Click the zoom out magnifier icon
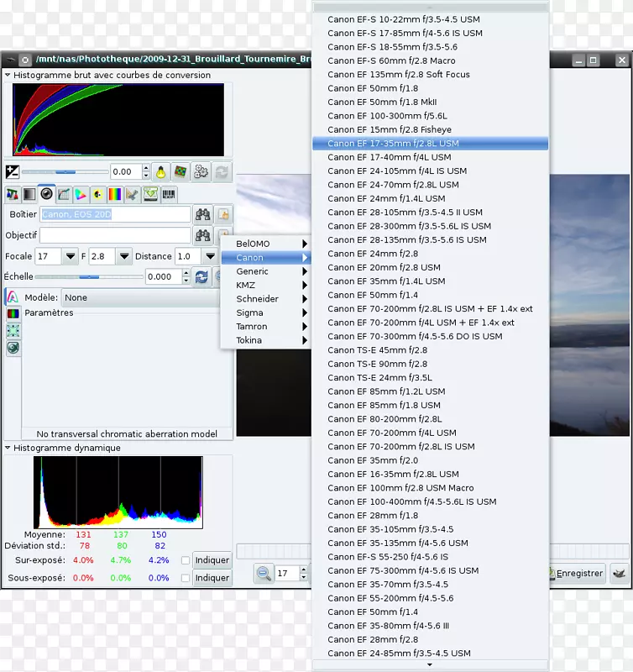 (x=264, y=574)
